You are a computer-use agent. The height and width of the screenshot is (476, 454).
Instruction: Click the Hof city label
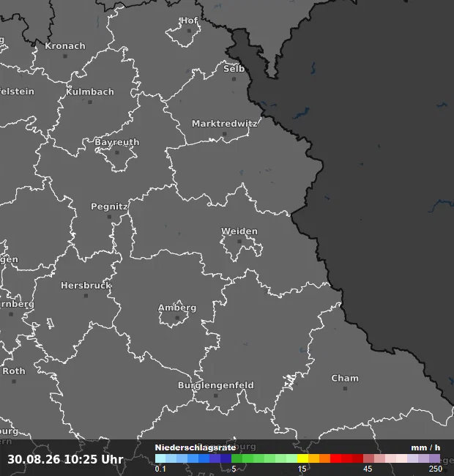coord(190,21)
